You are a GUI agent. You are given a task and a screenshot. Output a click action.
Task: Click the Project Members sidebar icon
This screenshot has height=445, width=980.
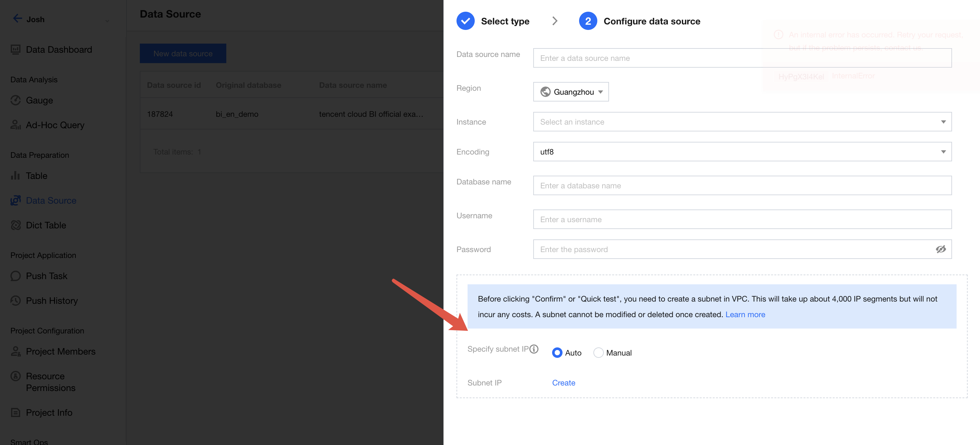tap(16, 351)
